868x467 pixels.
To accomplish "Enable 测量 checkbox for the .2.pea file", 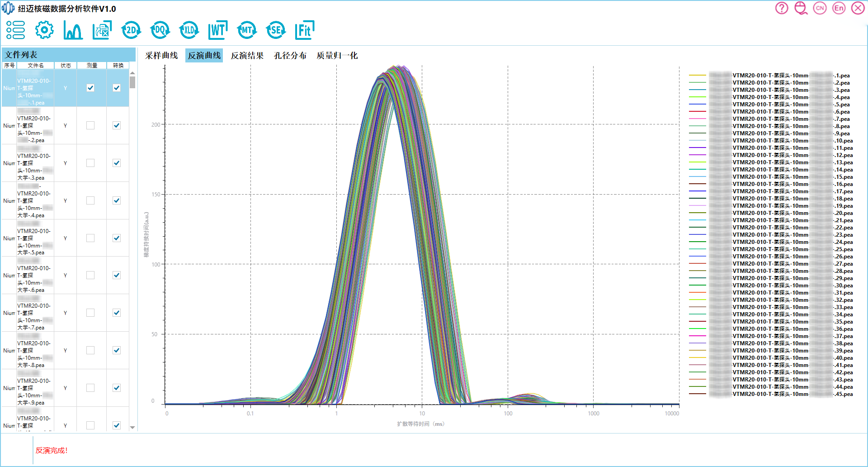I will (x=90, y=125).
